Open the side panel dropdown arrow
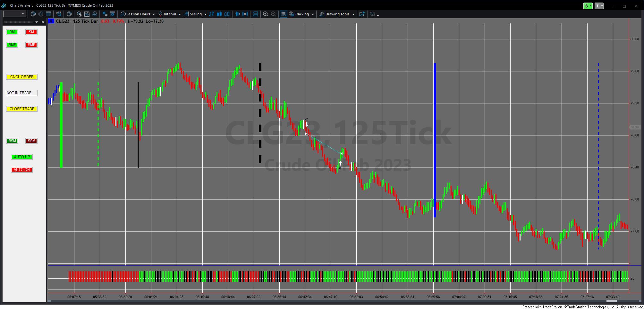This screenshot has width=644, height=309. click(x=37, y=22)
